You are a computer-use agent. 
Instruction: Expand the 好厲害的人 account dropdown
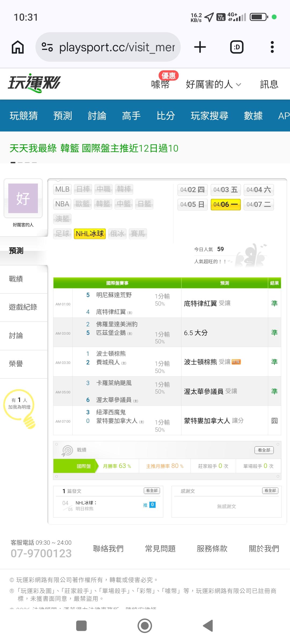pos(213,84)
